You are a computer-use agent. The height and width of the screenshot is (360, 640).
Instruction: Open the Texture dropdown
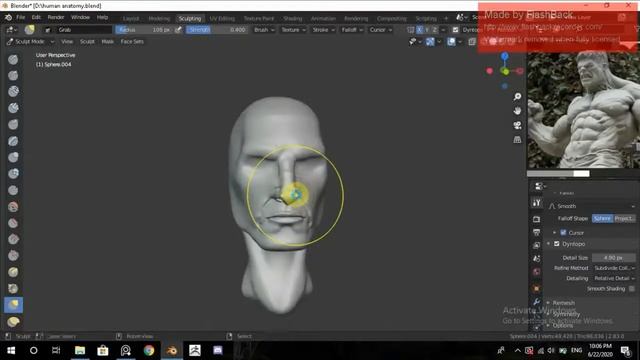[x=293, y=30]
